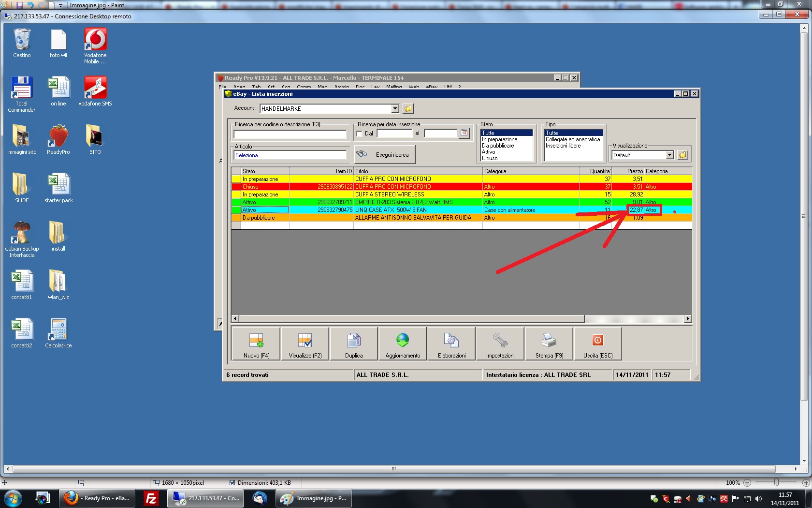Screen dimensions: 812x508
Task: Open the Thunderbird taskbar icon
Action: tap(260, 498)
